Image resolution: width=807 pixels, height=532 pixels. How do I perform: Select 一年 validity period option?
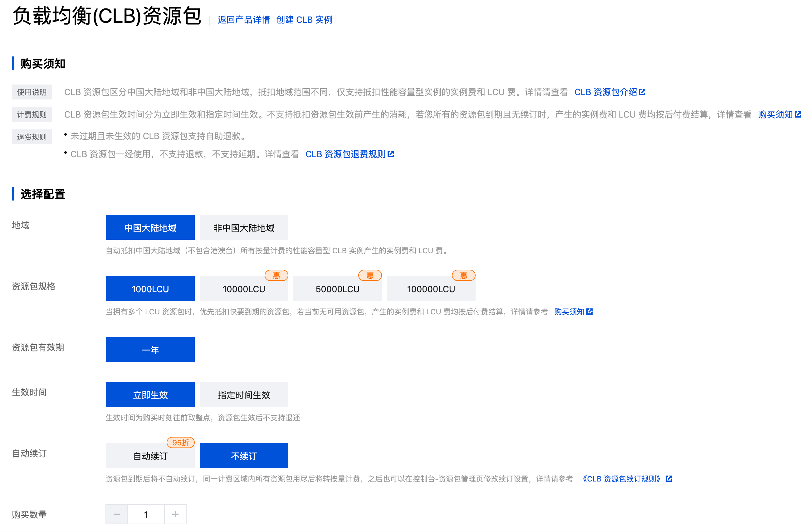[x=150, y=350]
